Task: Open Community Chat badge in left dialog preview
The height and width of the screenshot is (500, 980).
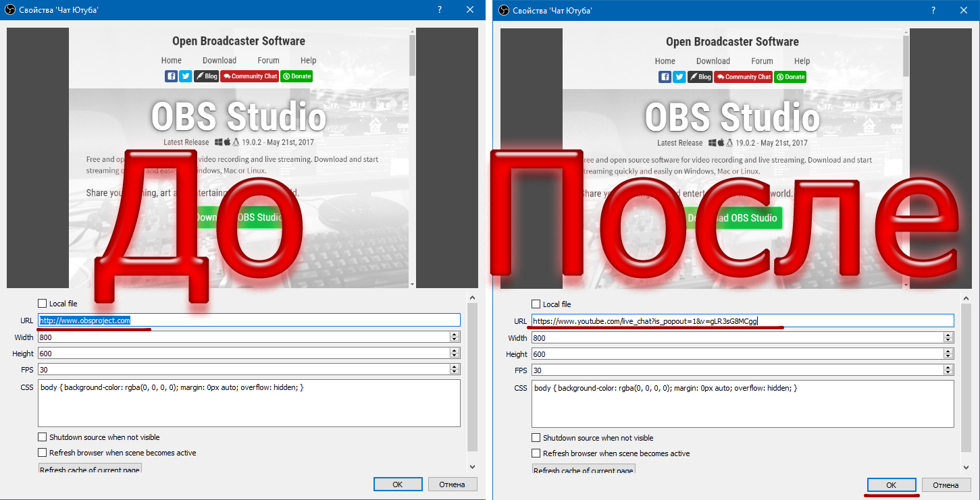Action: click(x=249, y=76)
